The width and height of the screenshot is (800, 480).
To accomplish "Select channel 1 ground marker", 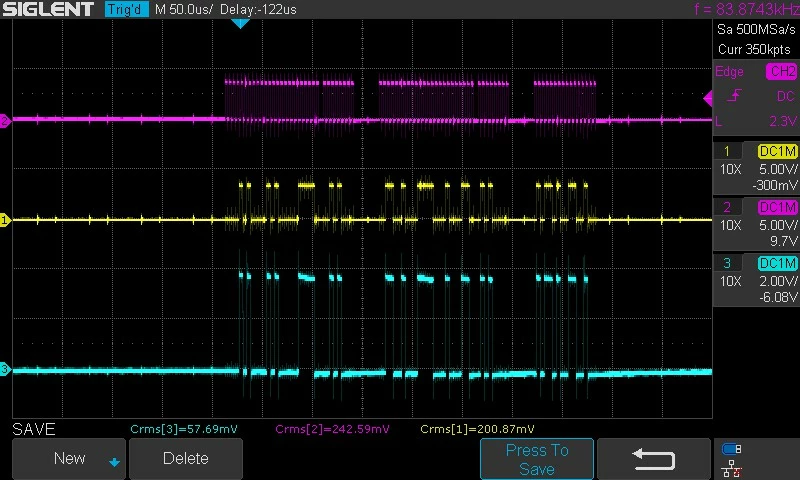I will [x=5, y=220].
